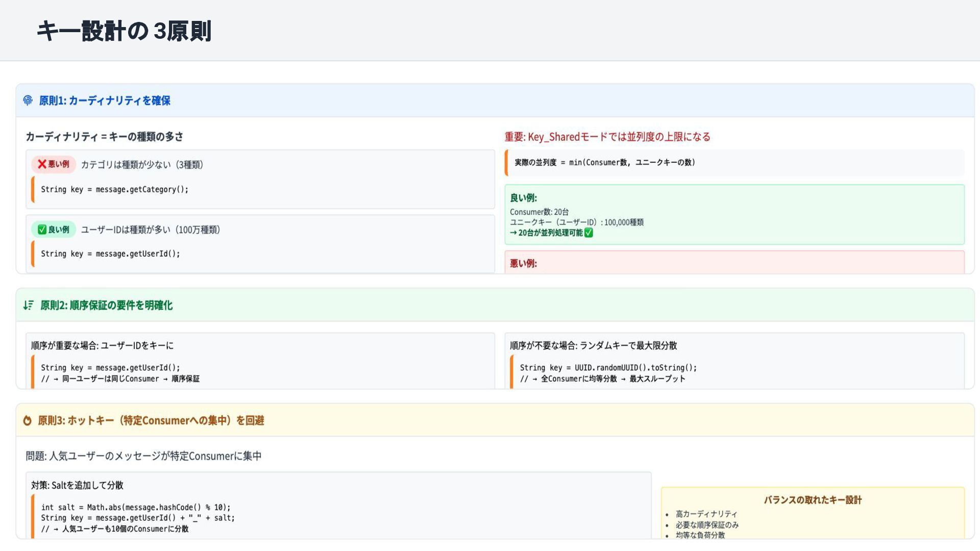Click the green check icon in 良い例 badge
The image size is (980, 551).
42,230
